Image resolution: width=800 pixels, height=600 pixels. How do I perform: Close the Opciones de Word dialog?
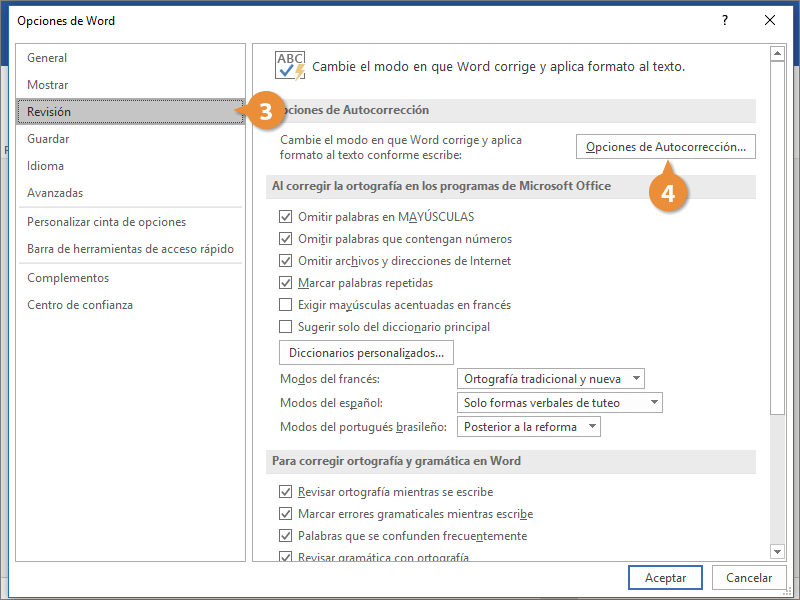(x=769, y=20)
